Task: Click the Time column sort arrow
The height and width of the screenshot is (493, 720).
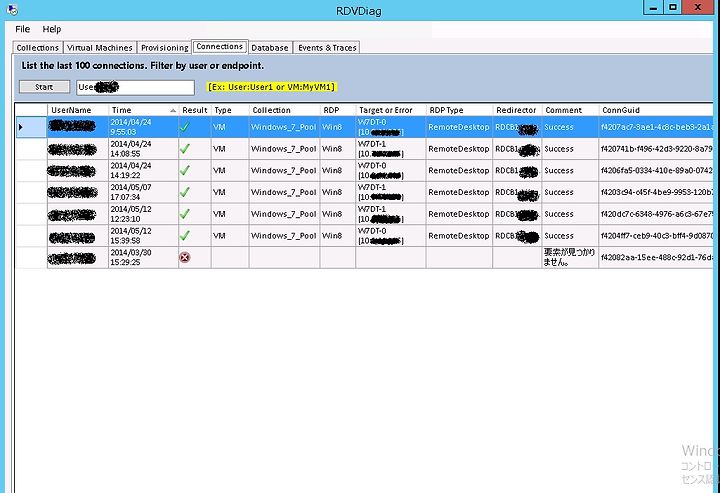Action: (x=173, y=111)
